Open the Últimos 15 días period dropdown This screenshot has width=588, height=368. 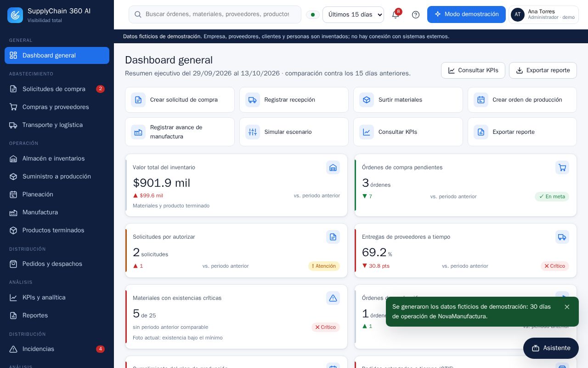[353, 15]
